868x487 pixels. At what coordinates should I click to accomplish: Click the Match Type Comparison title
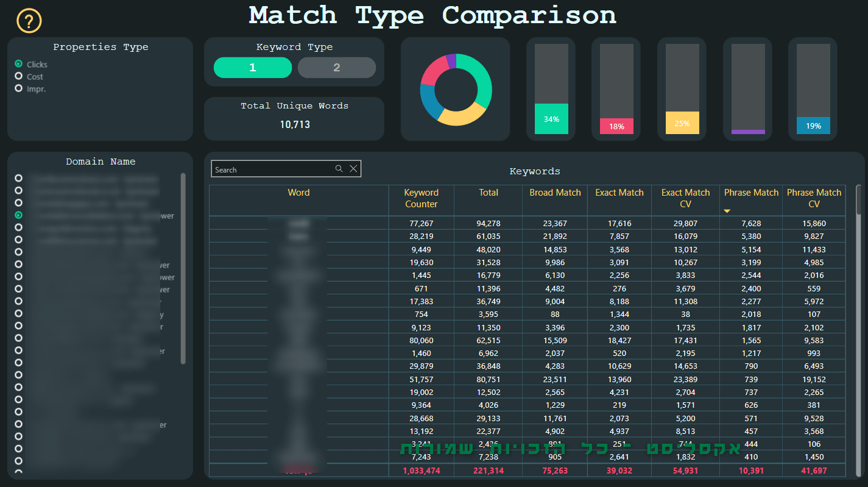tap(432, 15)
